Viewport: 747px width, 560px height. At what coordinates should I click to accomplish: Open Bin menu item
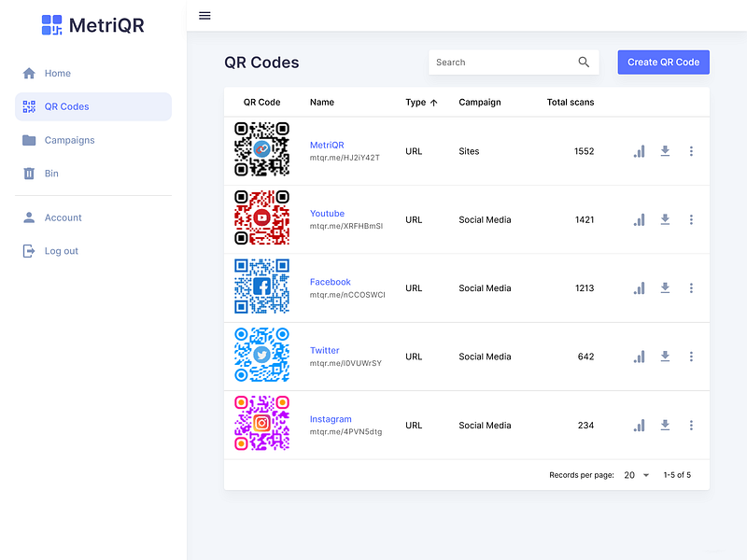pos(93,174)
